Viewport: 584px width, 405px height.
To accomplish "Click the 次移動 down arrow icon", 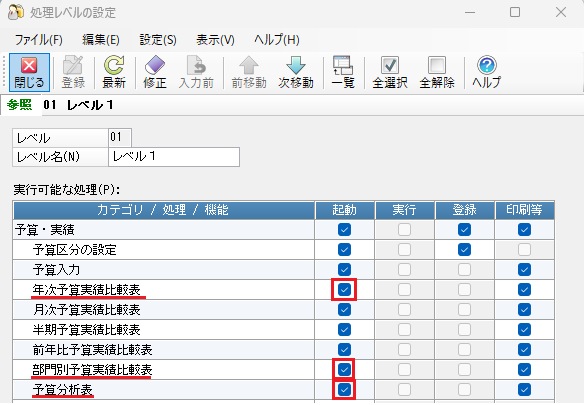I will click(x=296, y=65).
